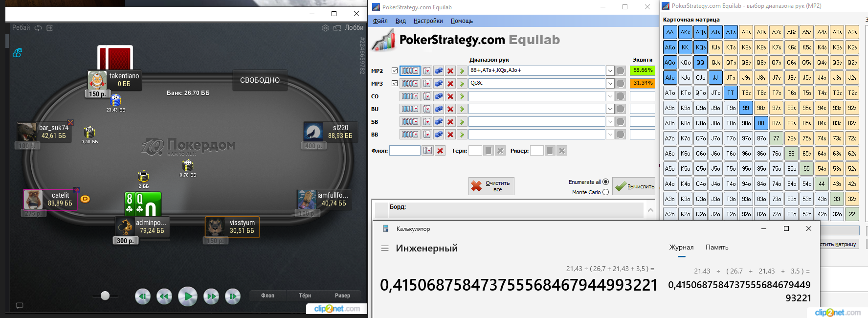The image size is (868, 318).
Task: Open poker table settings gear
Action: click(x=326, y=28)
